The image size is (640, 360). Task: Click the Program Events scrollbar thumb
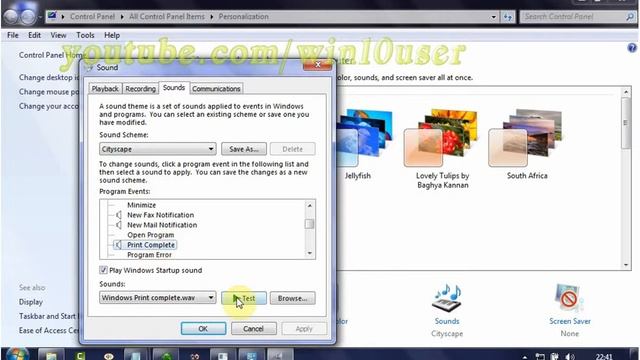[x=310, y=224]
